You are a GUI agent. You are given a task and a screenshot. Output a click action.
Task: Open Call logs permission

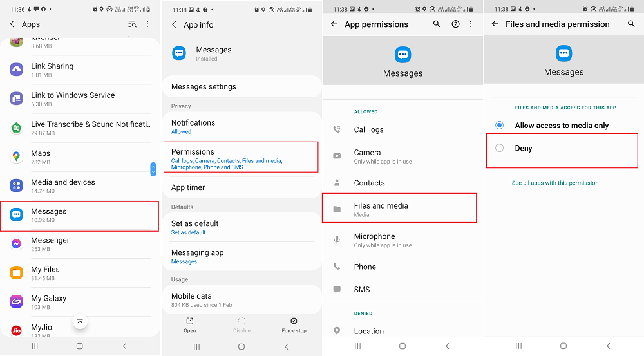403,130
